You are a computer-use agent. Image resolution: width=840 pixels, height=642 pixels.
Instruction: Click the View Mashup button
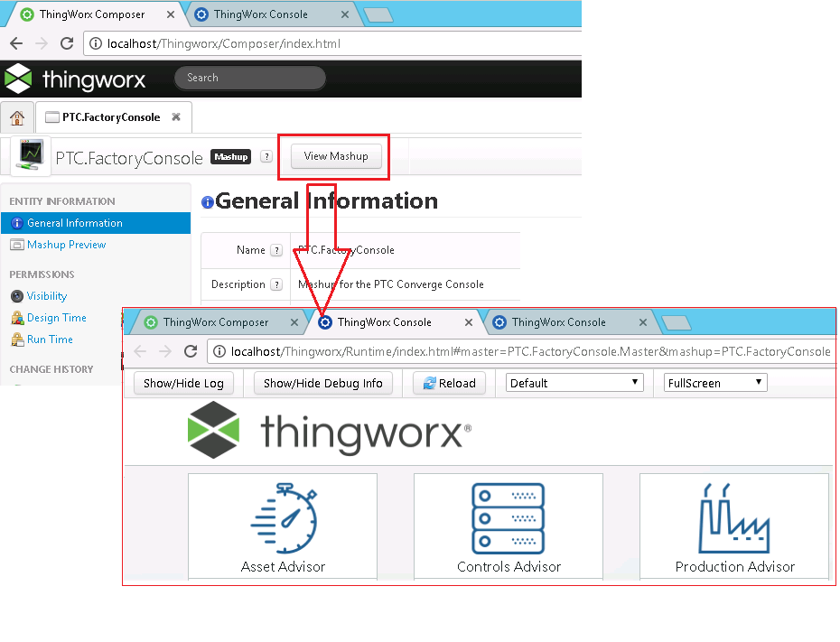pos(336,156)
